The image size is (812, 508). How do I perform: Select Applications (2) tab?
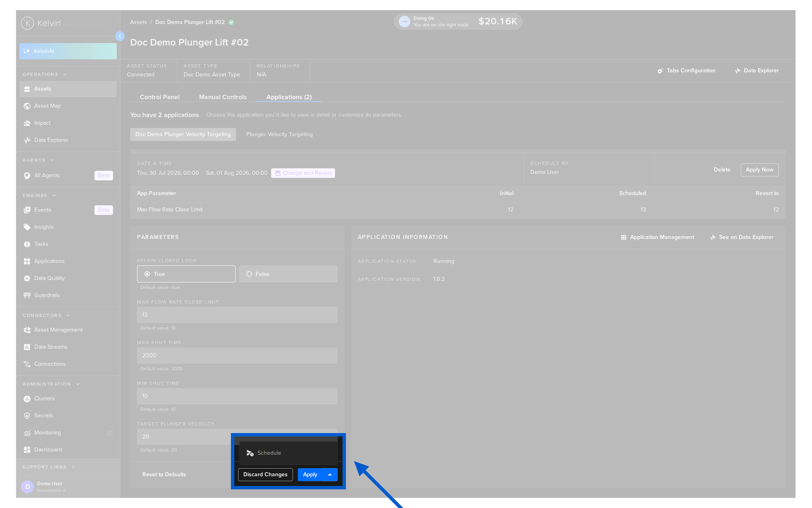coord(289,97)
